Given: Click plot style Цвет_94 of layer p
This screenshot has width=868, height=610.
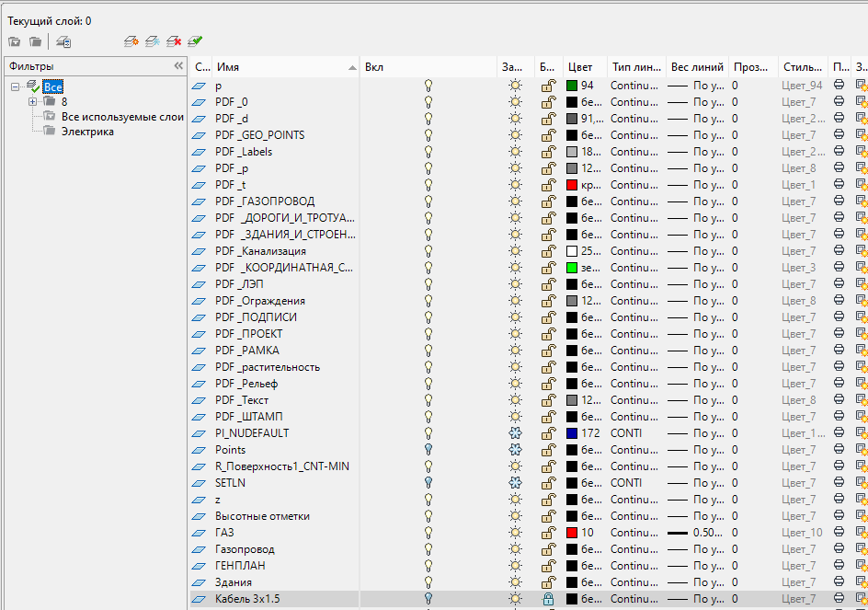Looking at the screenshot, I should tap(802, 86).
